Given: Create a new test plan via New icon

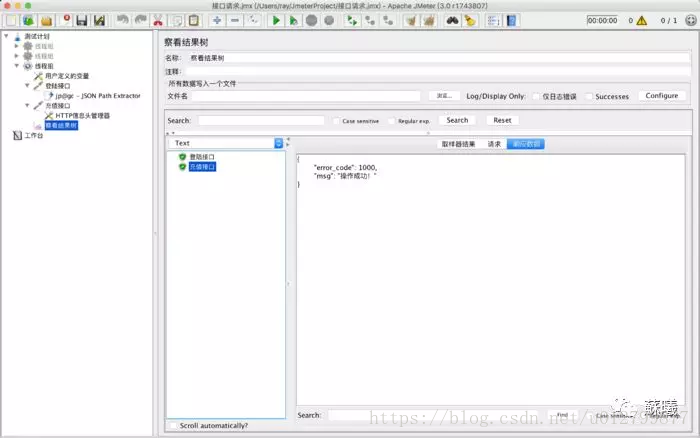Looking at the screenshot, I should tap(11, 21).
